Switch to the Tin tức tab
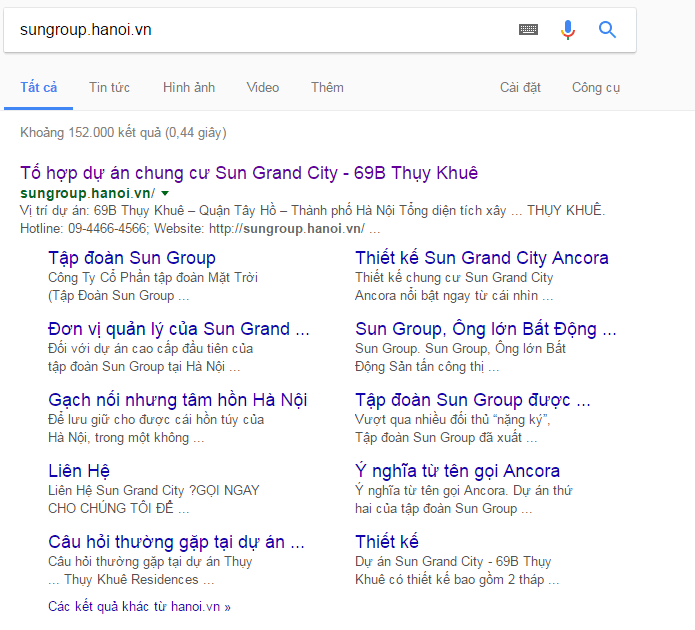This screenshot has height=630, width=695. click(x=109, y=87)
